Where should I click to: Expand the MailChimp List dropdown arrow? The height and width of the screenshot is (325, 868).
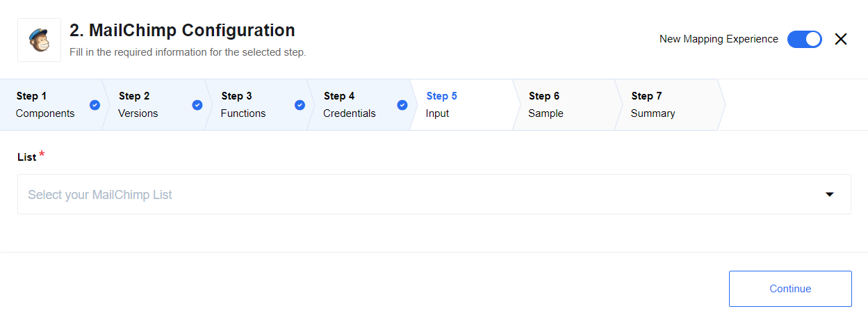[829, 195]
